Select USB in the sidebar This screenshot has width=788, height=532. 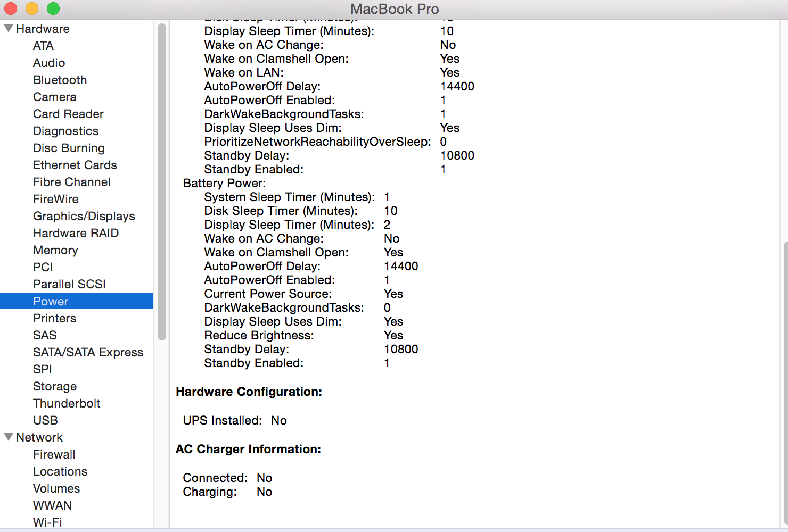45,420
